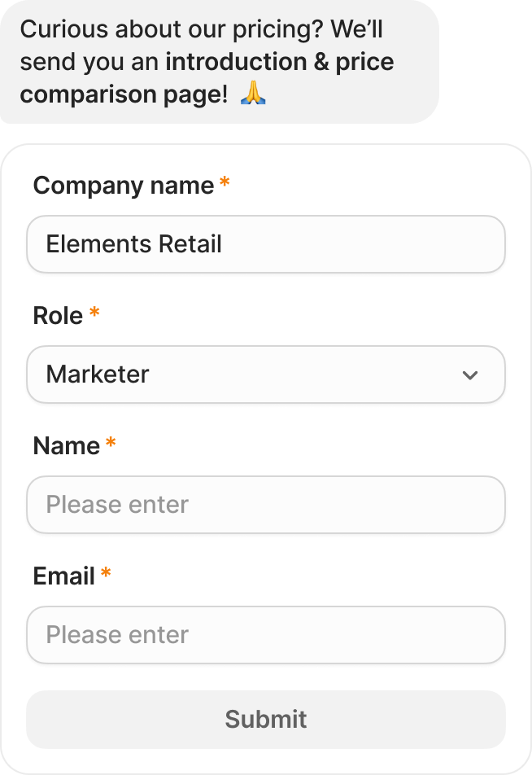Click orange asterisk beside Role label
The width and height of the screenshot is (532, 775).
(x=94, y=312)
